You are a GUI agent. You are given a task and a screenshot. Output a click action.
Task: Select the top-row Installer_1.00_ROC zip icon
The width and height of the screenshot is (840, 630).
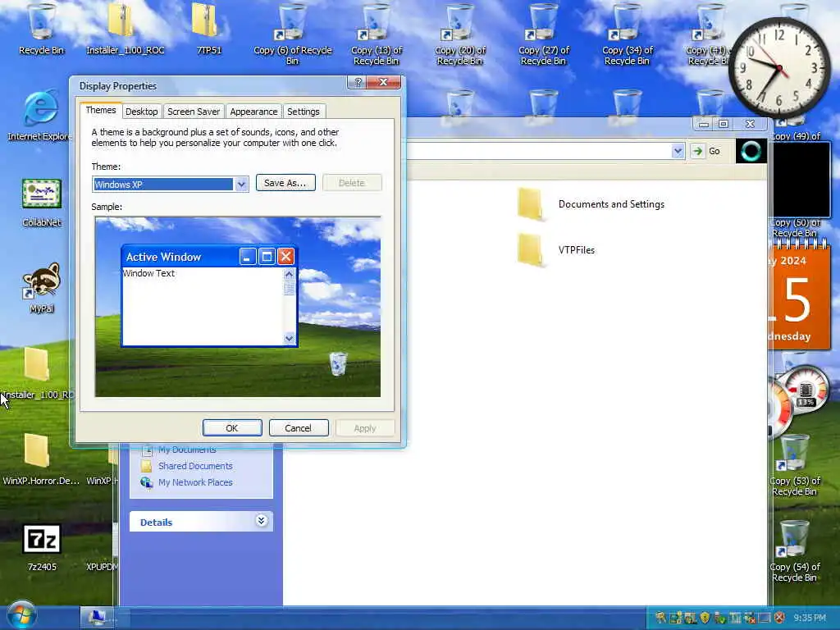pos(125,30)
